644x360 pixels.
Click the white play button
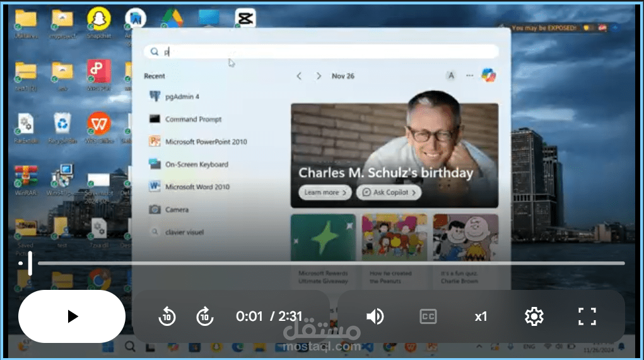pyautogui.click(x=72, y=316)
